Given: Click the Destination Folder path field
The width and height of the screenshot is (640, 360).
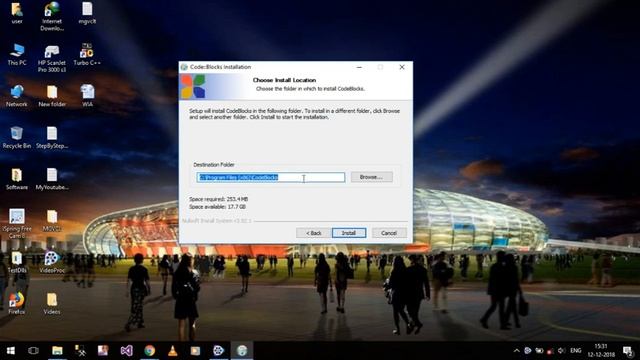Looking at the screenshot, I should point(271,177).
